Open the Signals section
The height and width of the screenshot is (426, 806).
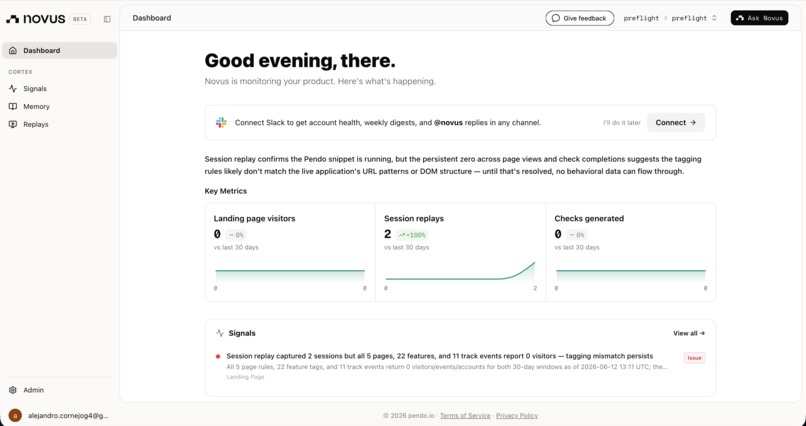click(x=60, y=88)
